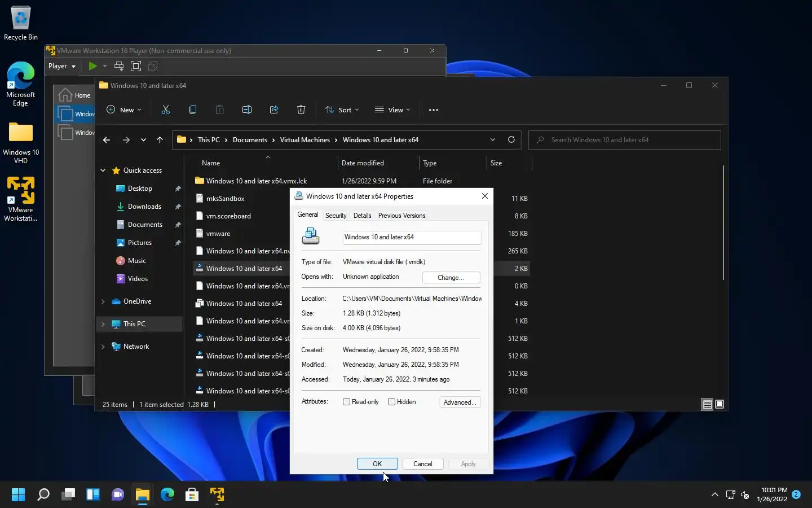Click the OK button in Properties

click(x=377, y=464)
